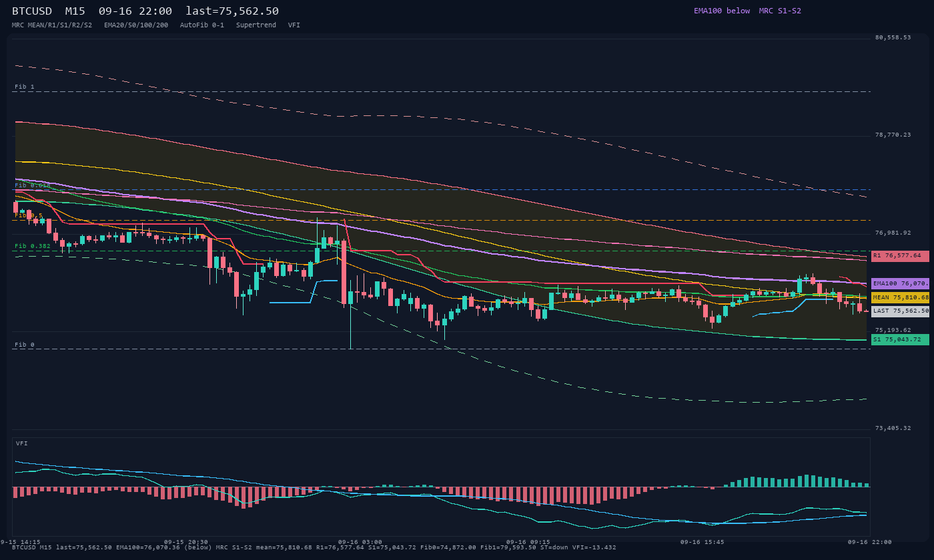Click the purple EMA100 below status text
Viewport: 934px width, 560px height.
[722, 11]
